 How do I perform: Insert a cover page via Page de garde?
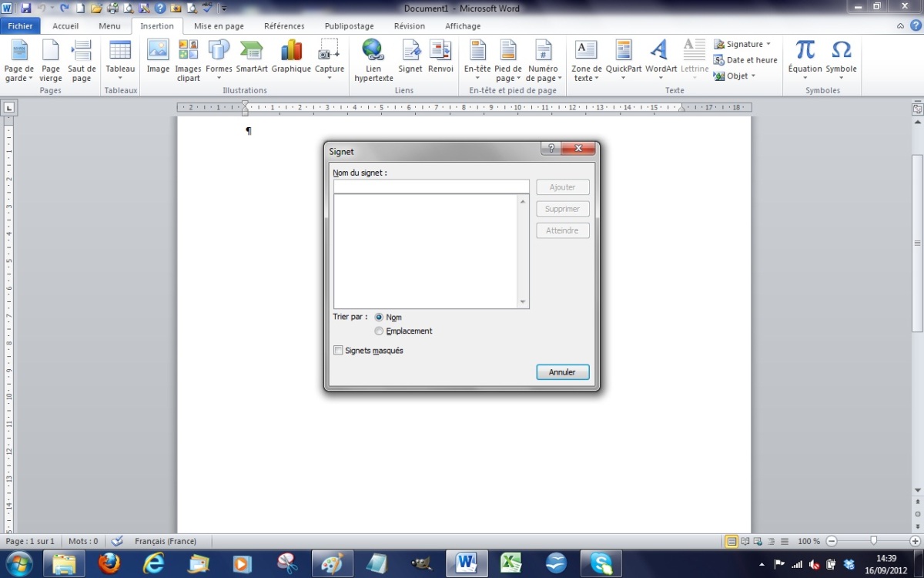pos(19,61)
